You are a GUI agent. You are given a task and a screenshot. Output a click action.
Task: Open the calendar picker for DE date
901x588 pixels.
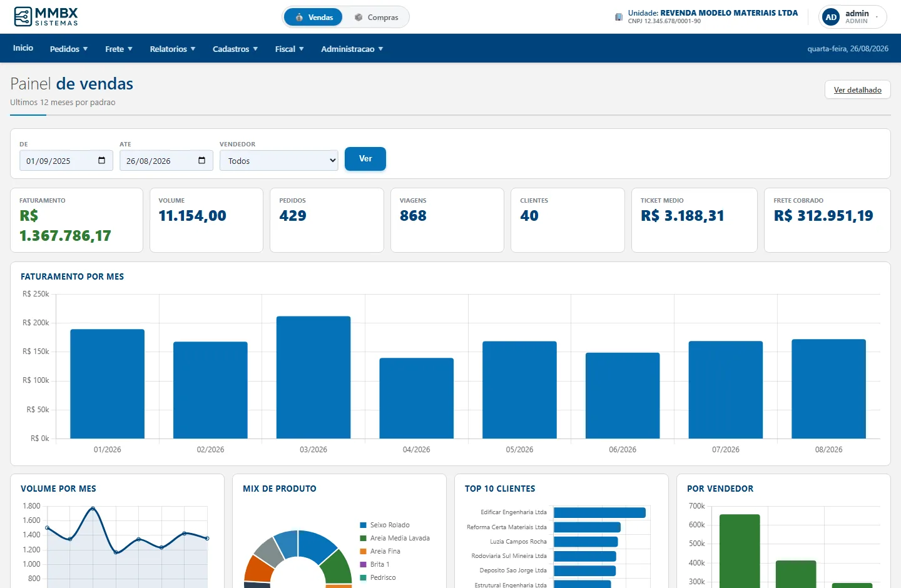point(102,161)
